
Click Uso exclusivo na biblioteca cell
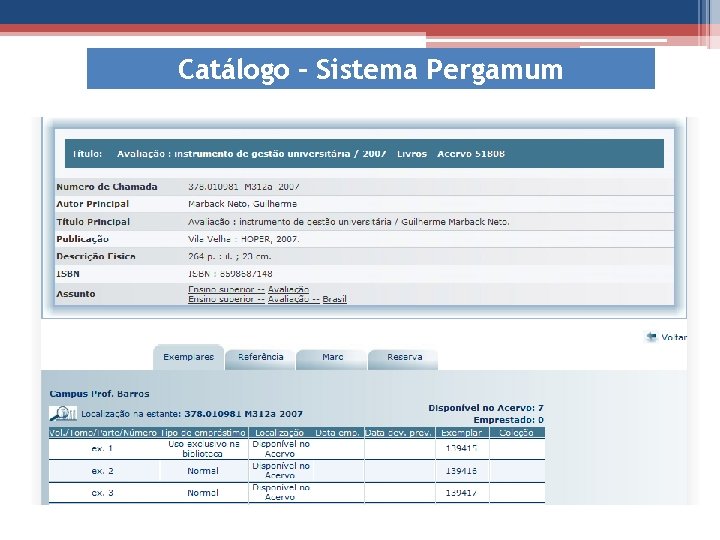click(203, 449)
